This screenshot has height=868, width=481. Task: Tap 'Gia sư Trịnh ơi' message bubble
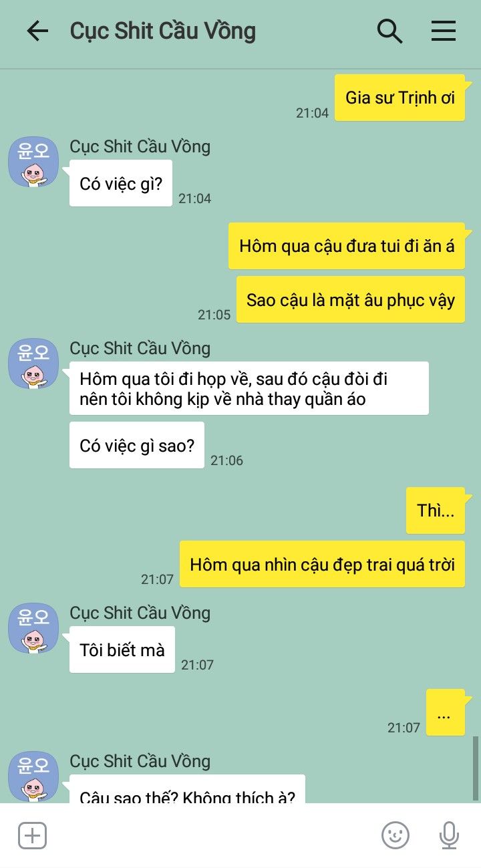pyautogui.click(x=399, y=98)
